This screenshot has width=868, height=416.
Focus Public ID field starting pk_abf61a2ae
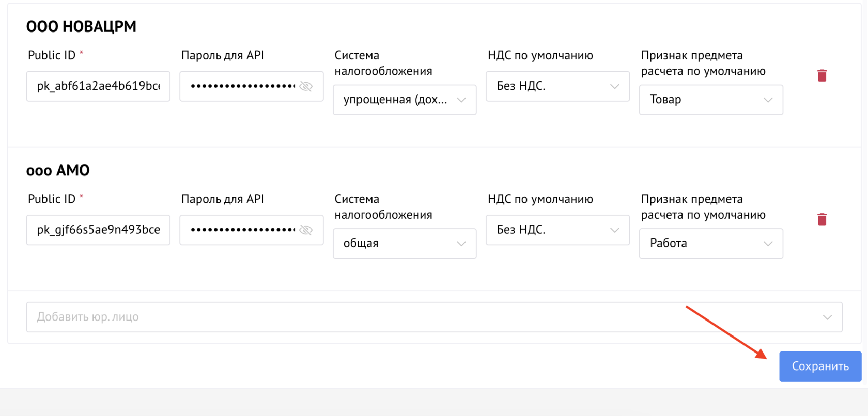[x=98, y=86]
